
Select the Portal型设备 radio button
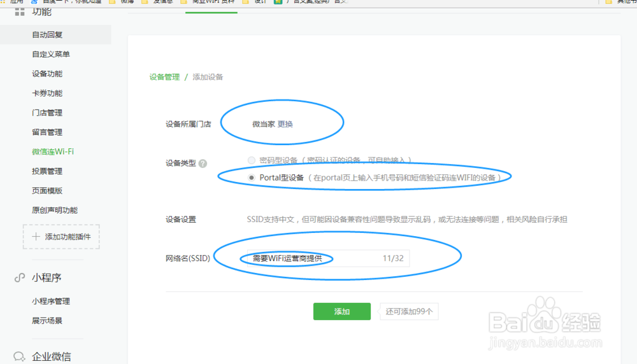tap(252, 178)
